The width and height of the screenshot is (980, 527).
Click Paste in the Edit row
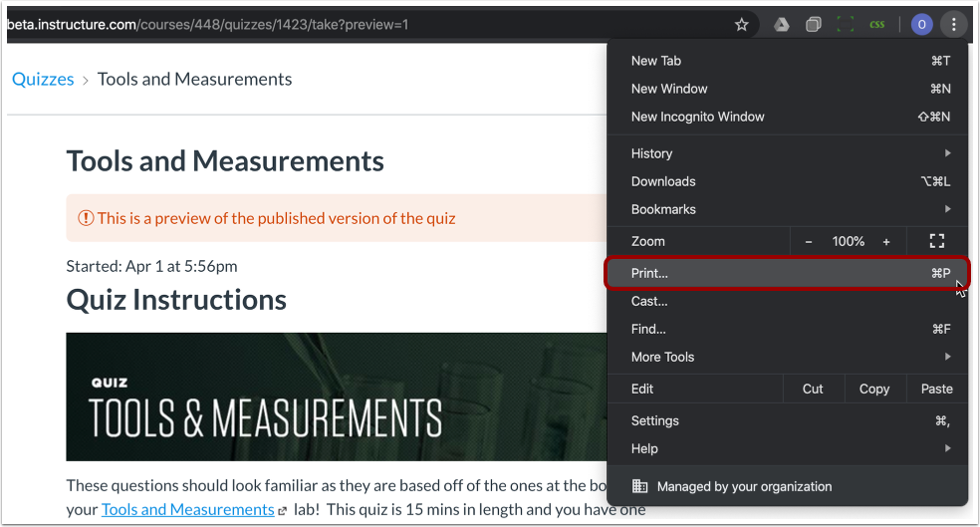[936, 389]
